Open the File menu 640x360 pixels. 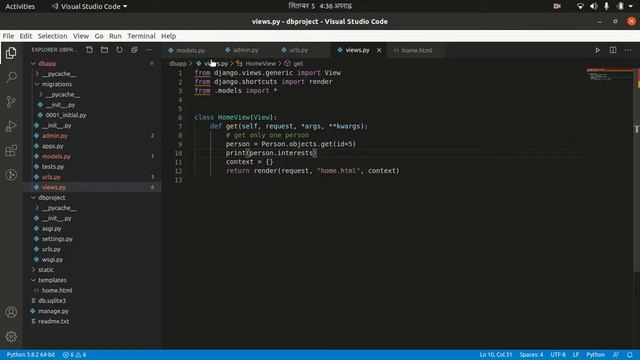coord(8,36)
